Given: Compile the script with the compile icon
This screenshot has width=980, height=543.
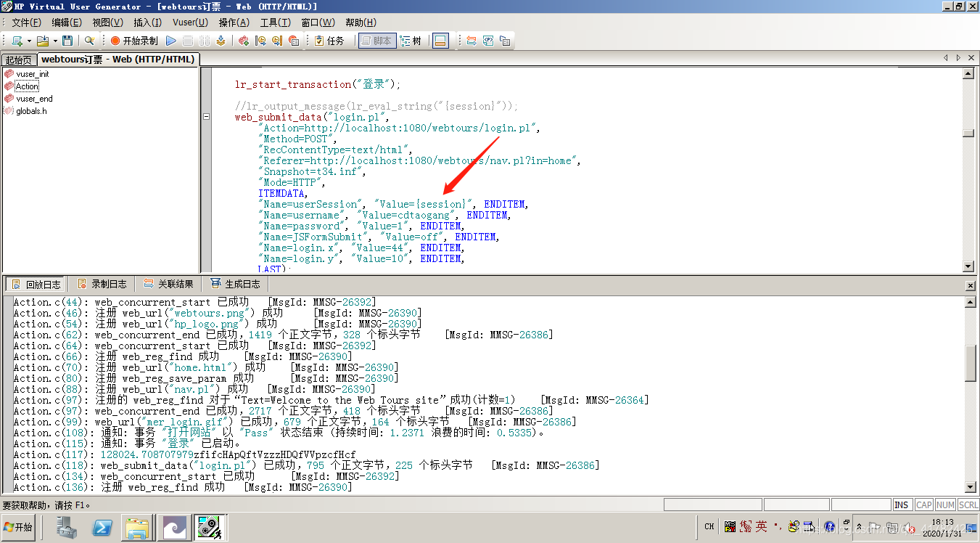Looking at the screenshot, I should [x=221, y=41].
